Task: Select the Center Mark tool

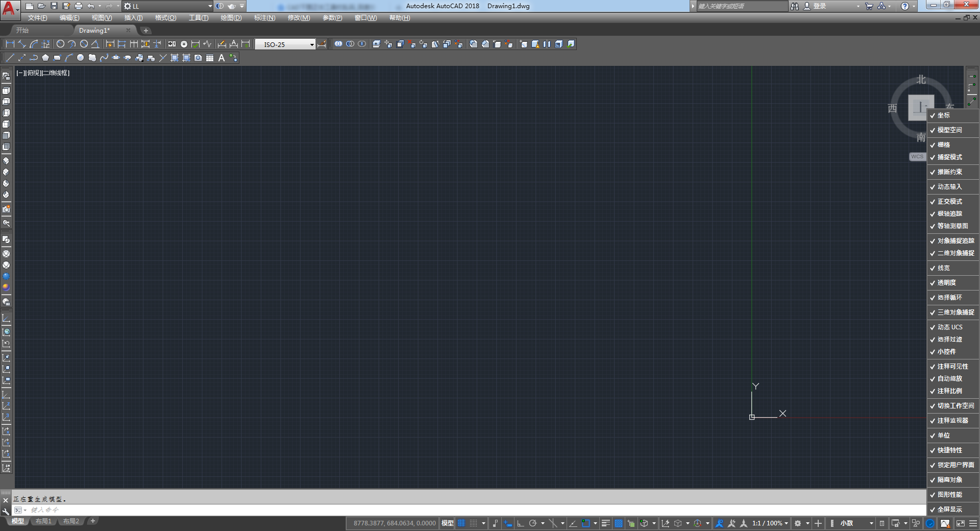Action: click(x=184, y=44)
